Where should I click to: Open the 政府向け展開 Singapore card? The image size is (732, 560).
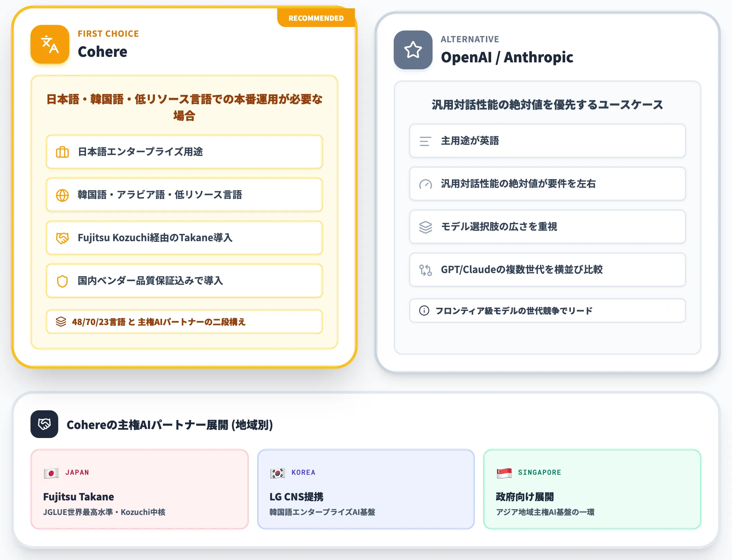[592, 489]
